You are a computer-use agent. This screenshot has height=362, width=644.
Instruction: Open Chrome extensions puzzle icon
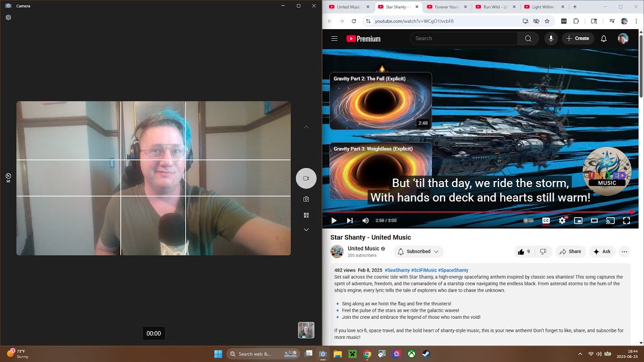(x=576, y=21)
